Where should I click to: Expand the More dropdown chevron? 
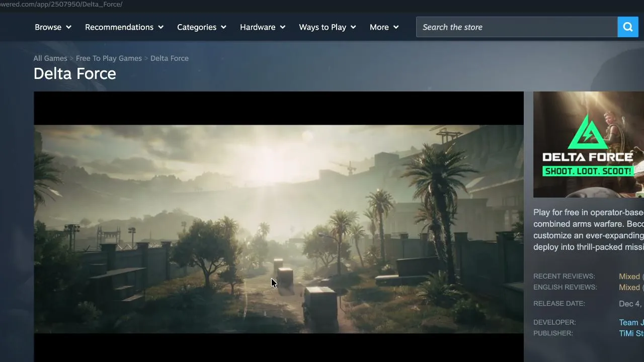pos(396,27)
